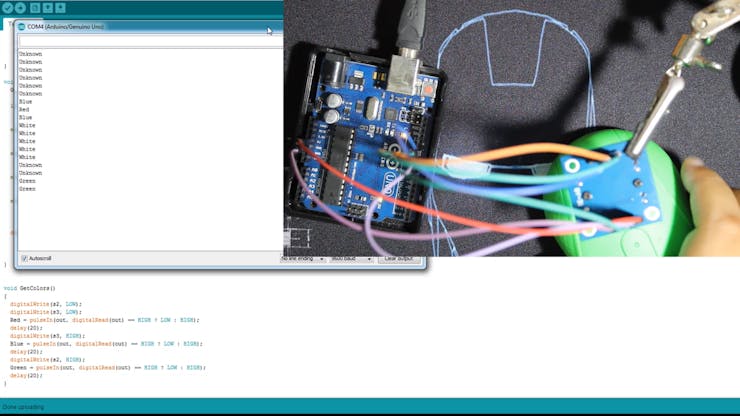Image resolution: width=740 pixels, height=416 pixels.
Task: Click the "Green = pulseIn" code line
Action: [108, 367]
